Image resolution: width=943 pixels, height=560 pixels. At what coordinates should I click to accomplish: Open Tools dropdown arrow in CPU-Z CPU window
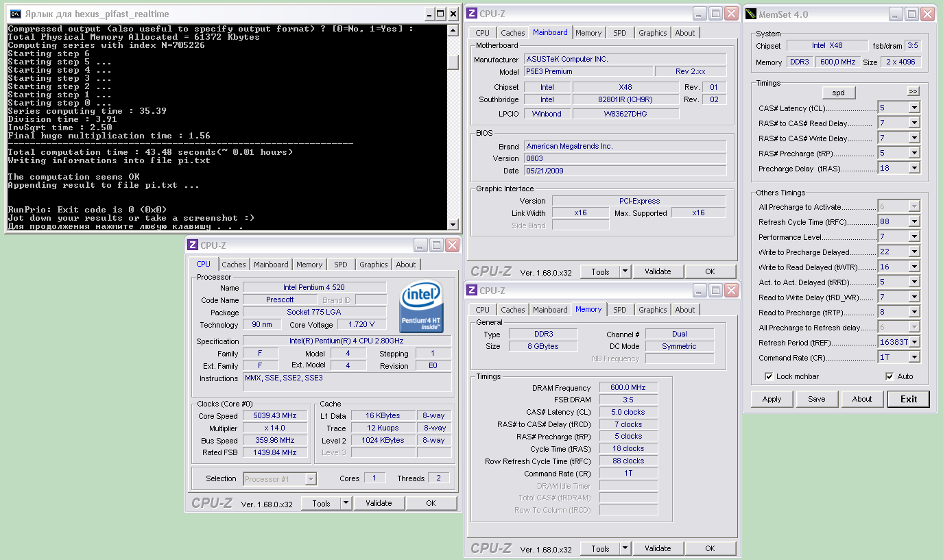[346, 503]
